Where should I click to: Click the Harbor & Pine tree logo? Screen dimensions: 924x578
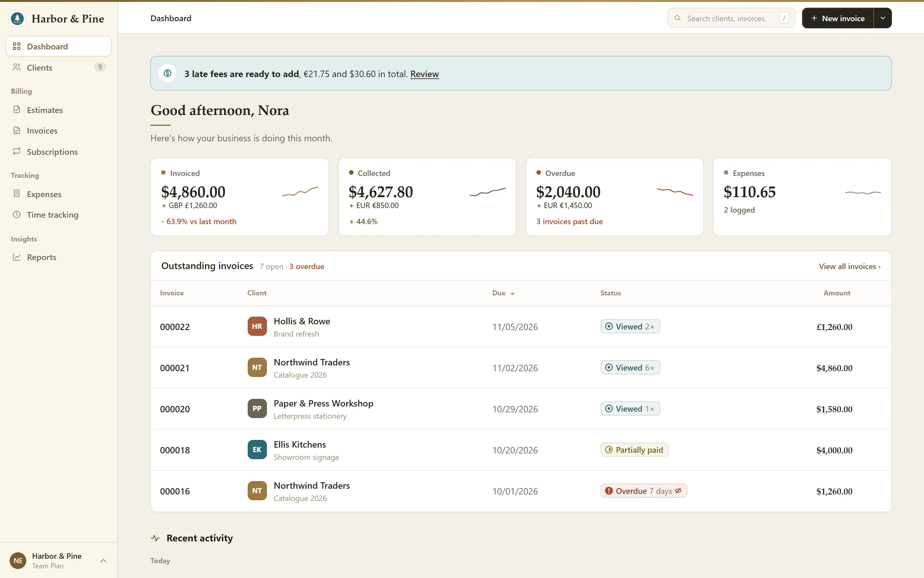[17, 18]
